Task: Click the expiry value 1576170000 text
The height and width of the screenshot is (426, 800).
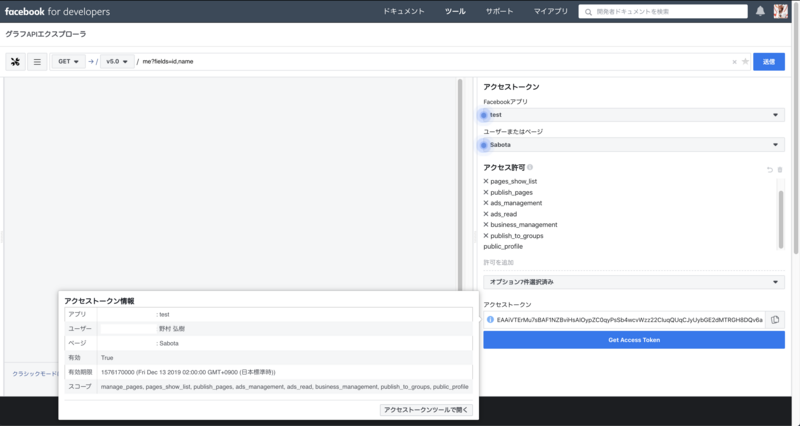Action: tap(188, 372)
